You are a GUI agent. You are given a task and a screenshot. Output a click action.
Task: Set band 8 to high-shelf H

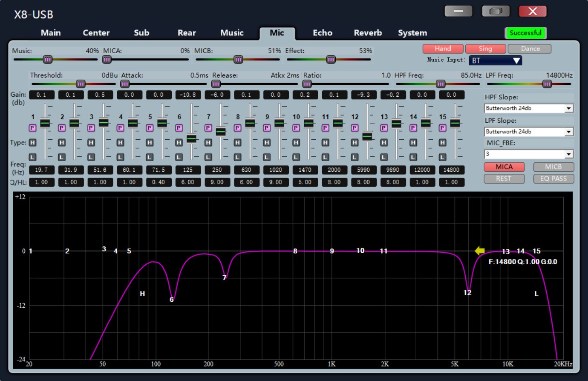point(238,142)
